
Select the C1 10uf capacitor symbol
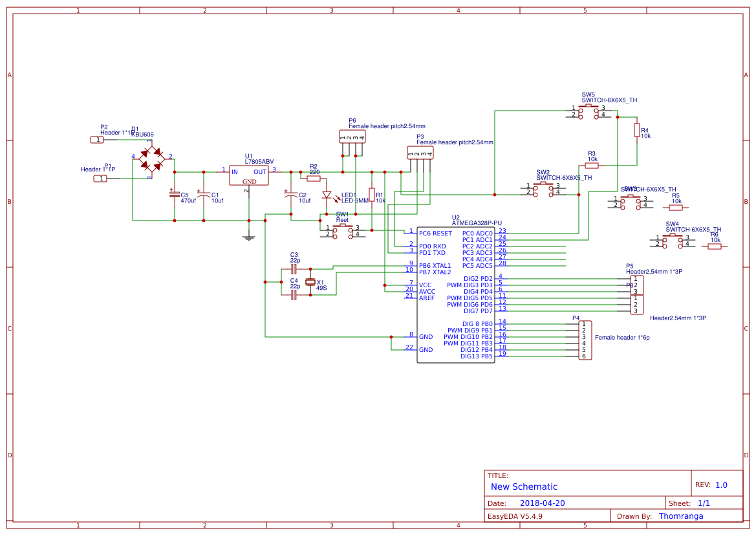(x=204, y=194)
